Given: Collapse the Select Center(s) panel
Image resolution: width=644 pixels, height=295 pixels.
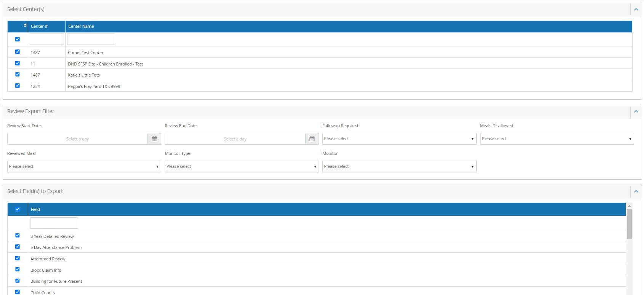Looking at the screenshot, I should point(636,10).
